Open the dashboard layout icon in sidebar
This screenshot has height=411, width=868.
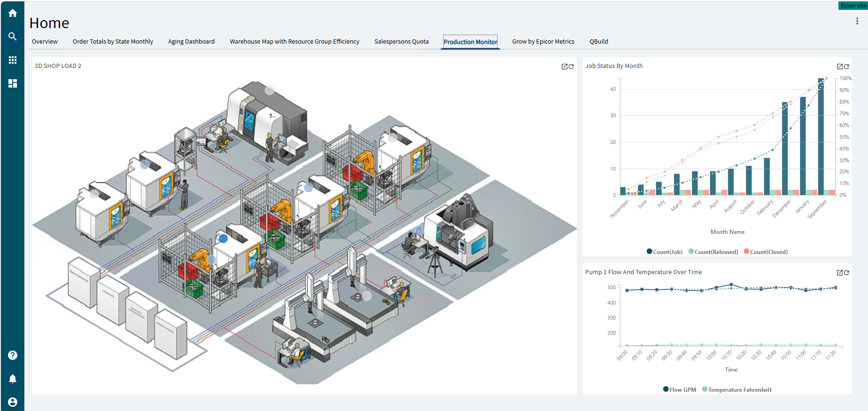pyautogui.click(x=13, y=83)
